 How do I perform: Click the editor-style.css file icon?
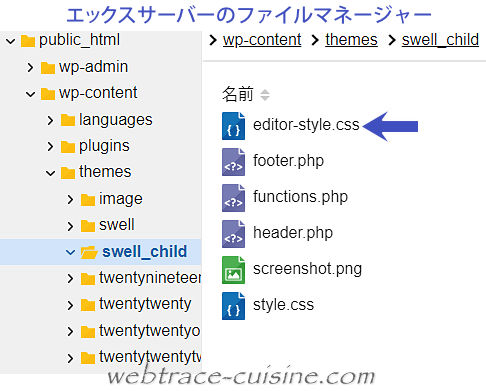point(233,126)
